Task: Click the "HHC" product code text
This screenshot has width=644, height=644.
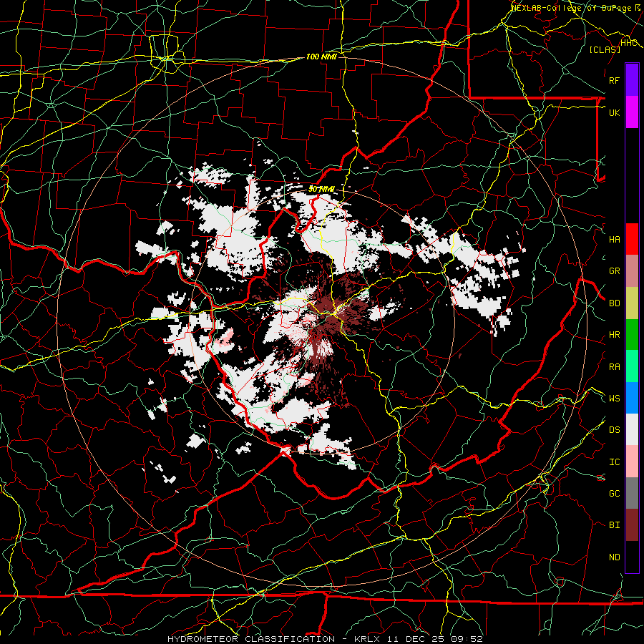Action: (629, 43)
